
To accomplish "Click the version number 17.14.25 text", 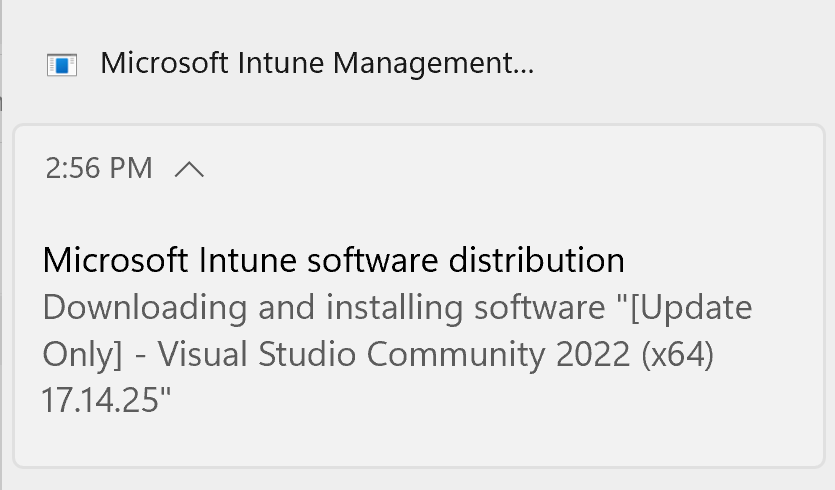I will click(x=107, y=400).
